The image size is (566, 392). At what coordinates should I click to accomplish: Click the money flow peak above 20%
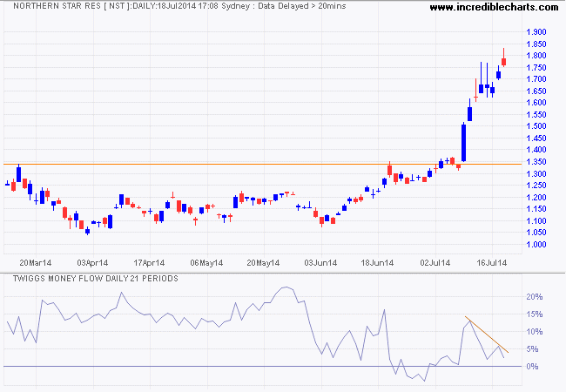[x=286, y=287]
